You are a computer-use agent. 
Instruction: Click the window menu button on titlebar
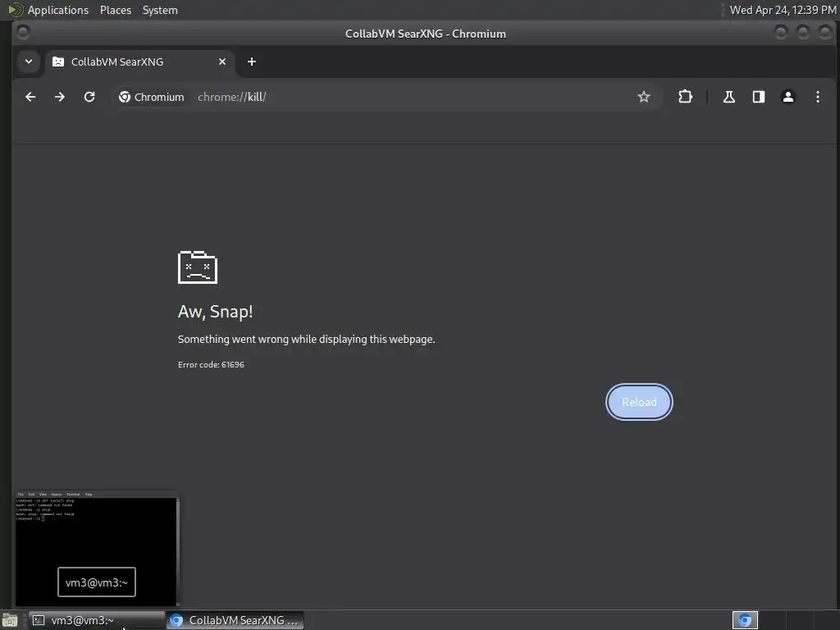coord(23,33)
